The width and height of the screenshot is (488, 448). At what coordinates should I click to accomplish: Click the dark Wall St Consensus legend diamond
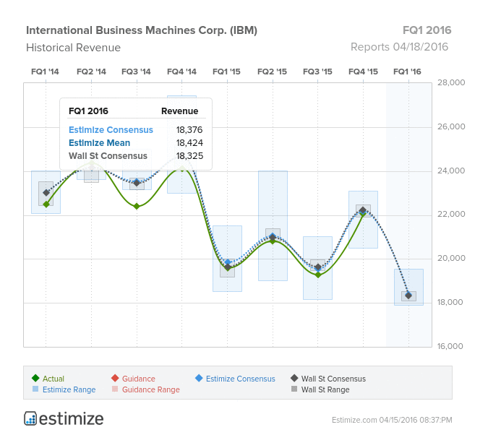(x=294, y=378)
